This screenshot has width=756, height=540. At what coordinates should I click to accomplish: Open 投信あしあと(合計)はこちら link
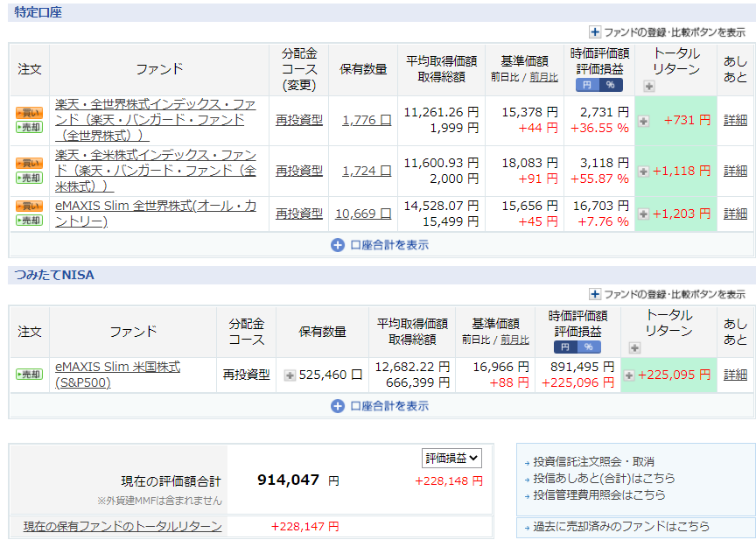click(x=604, y=478)
